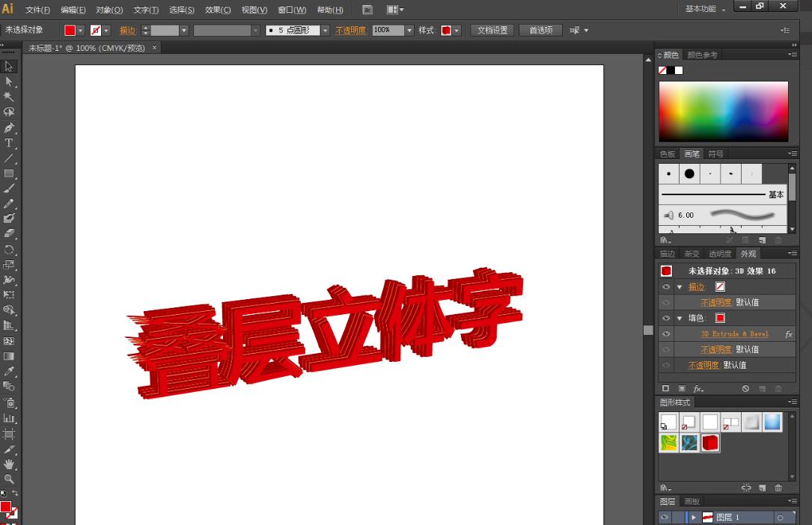This screenshot has height=525, width=812.
Task: Click the 图层 1 target circle
Action: click(780, 518)
